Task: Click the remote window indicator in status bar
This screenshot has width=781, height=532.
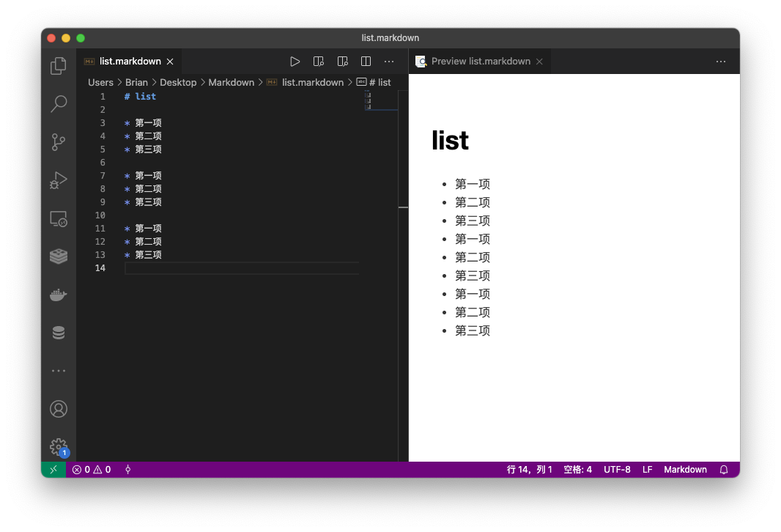Action: 53,469
